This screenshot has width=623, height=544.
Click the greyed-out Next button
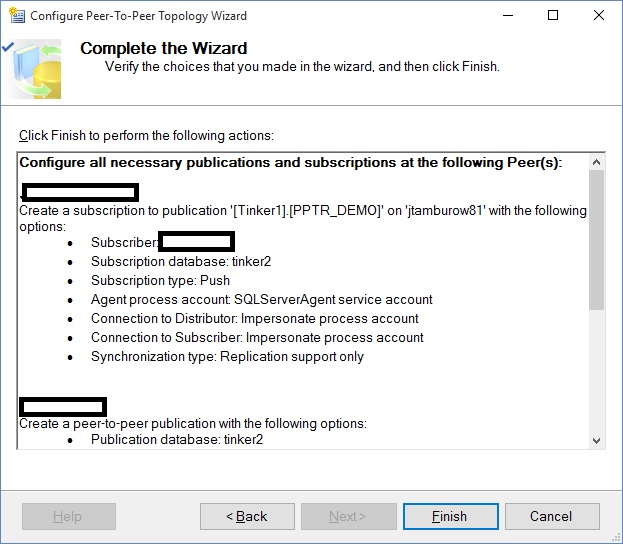coord(348,516)
